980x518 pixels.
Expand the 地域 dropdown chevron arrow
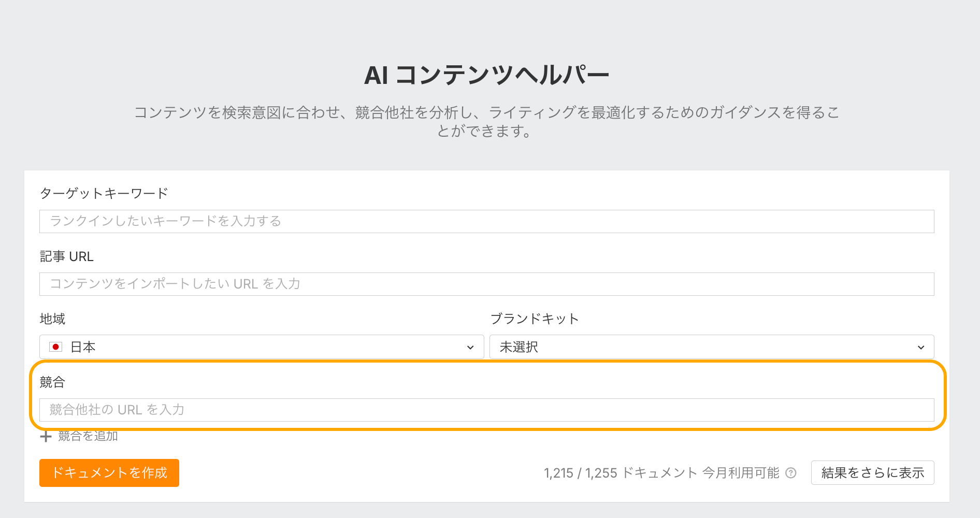[x=470, y=348]
